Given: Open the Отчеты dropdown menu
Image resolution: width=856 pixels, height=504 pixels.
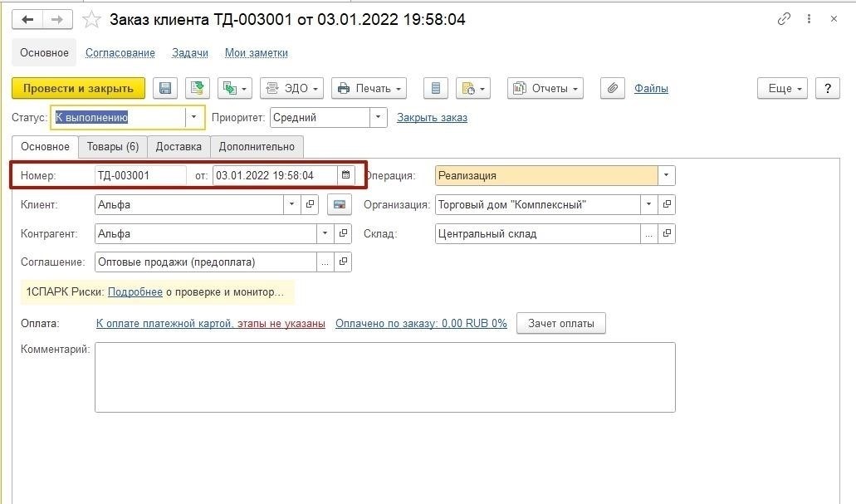Looking at the screenshot, I should (545, 89).
